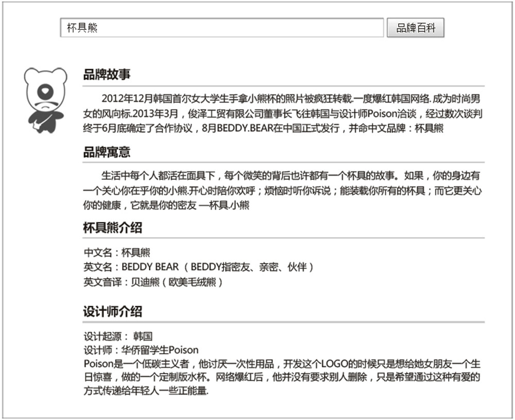515x420 pixels.
Task: Click the paragraph starting 生活中每个人
Action: pos(282,191)
